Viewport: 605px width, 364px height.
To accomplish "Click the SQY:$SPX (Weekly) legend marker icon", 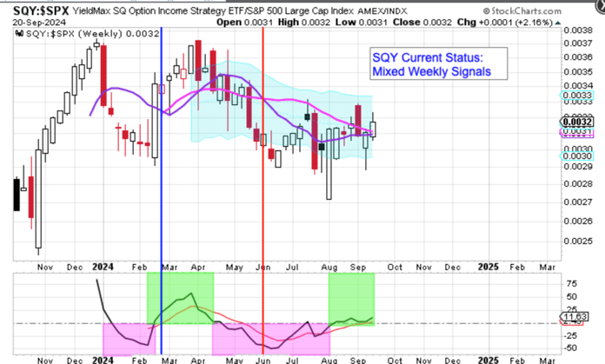I will (x=19, y=34).
